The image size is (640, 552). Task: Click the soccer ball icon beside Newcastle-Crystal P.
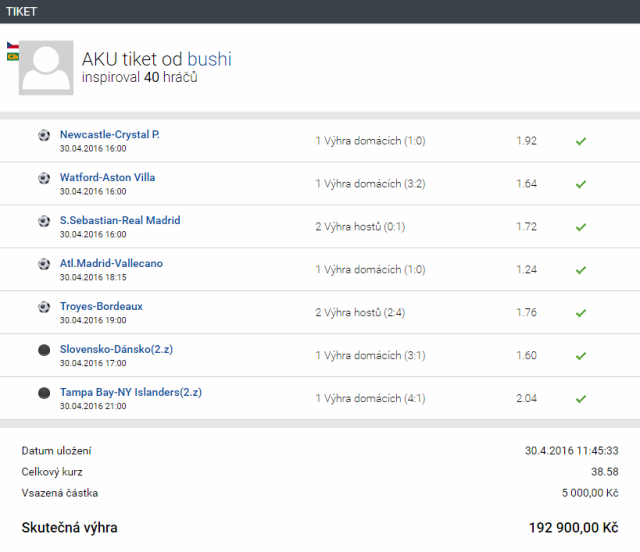click(43, 135)
